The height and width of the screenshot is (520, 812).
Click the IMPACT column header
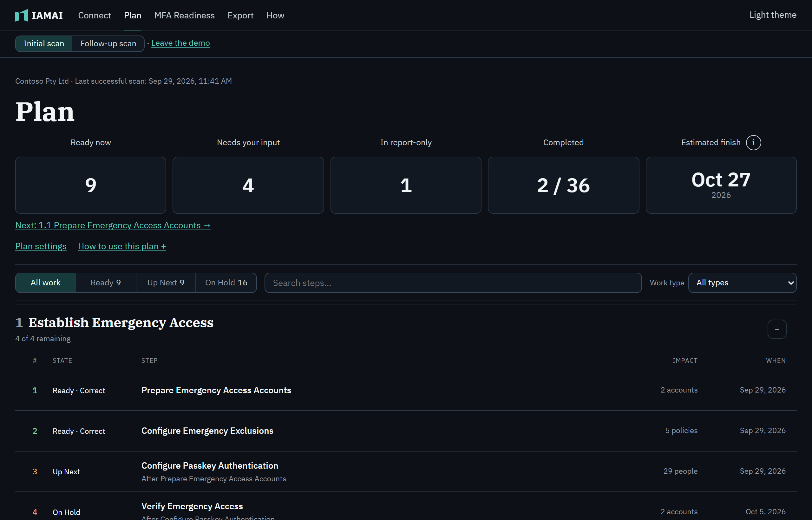[x=685, y=360]
